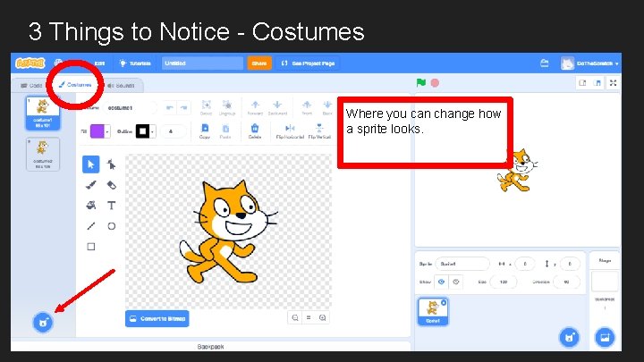Viewport: 644px width, 362px height.
Task: Select the Line tool
Action: point(90,226)
